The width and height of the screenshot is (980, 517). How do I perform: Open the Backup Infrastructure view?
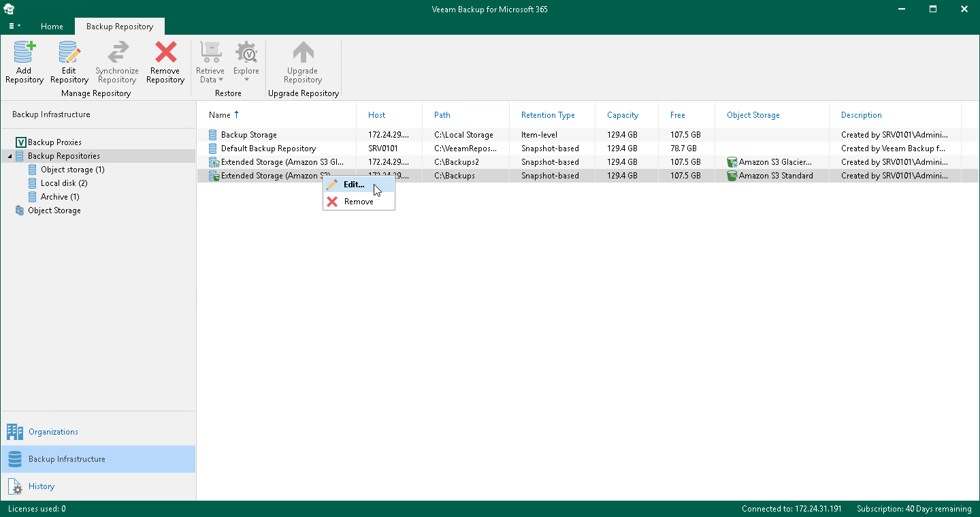98,459
